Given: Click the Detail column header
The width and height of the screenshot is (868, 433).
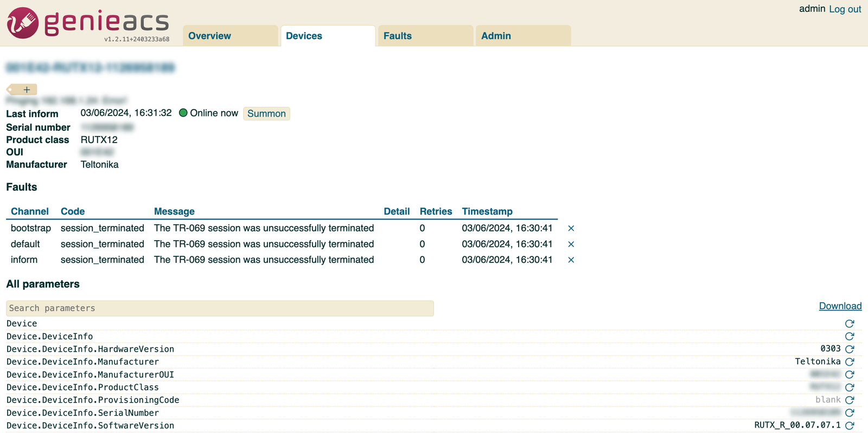Looking at the screenshot, I should 397,211.
